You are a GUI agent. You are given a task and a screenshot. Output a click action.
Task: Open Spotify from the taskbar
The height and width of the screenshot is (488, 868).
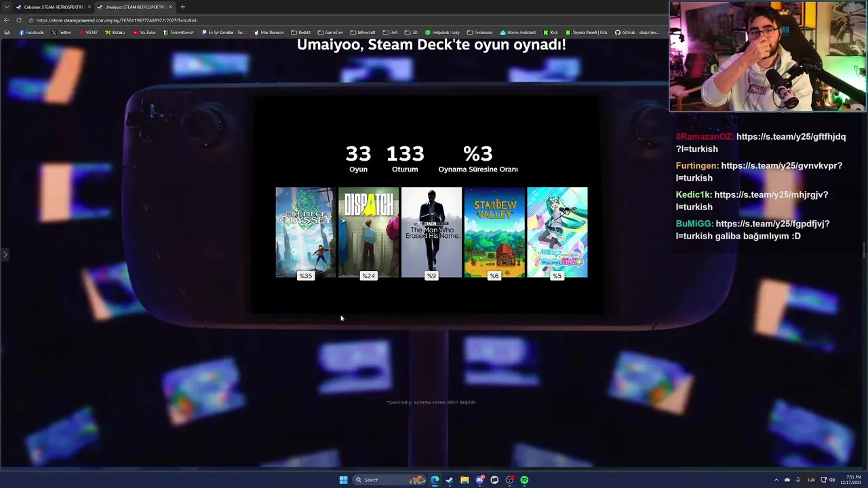[x=524, y=480]
